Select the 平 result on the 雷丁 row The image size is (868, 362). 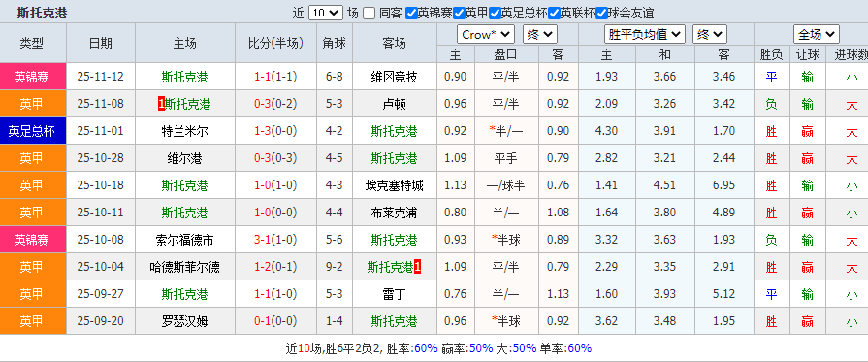[x=771, y=294]
